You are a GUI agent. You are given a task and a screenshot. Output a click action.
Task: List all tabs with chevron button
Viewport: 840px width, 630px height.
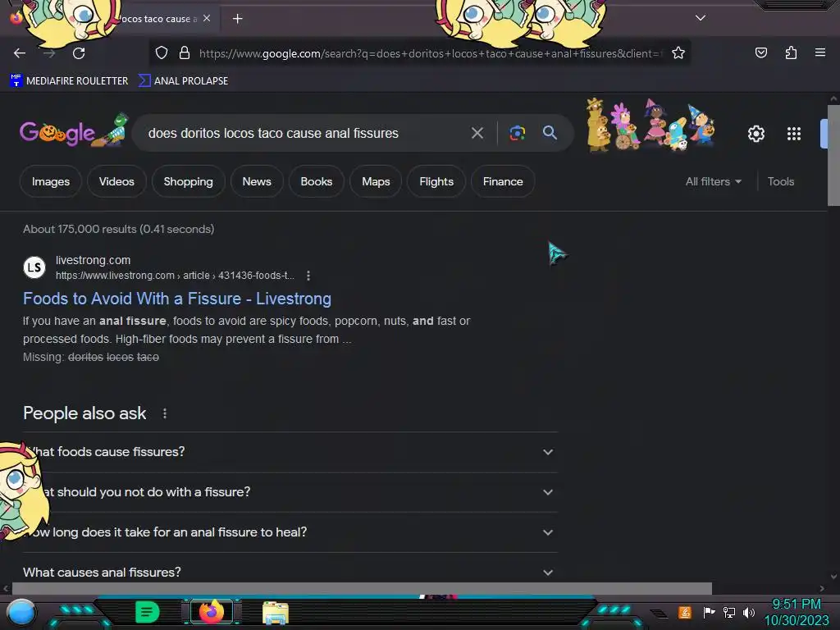click(x=701, y=18)
